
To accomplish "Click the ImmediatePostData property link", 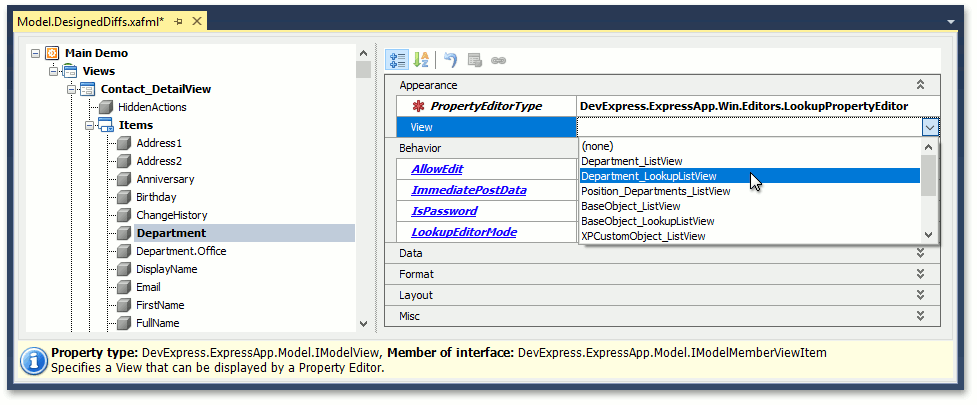I will (x=469, y=190).
